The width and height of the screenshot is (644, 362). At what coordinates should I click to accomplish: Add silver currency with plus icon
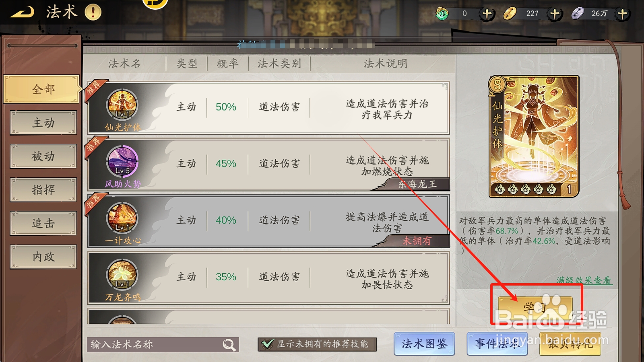tap(623, 14)
